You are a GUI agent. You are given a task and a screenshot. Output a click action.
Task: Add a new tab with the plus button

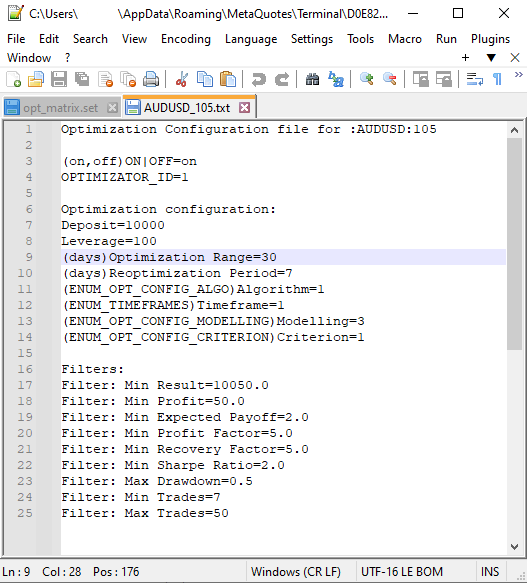[x=465, y=58]
